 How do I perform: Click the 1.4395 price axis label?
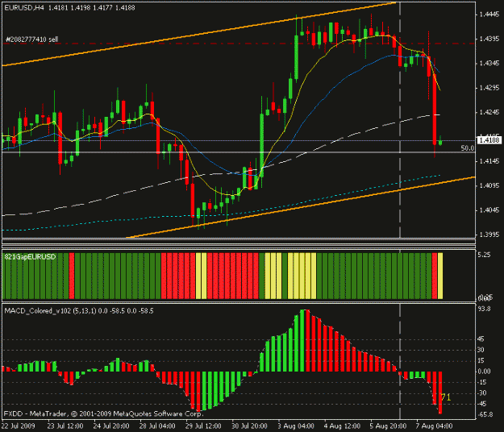[x=489, y=39]
